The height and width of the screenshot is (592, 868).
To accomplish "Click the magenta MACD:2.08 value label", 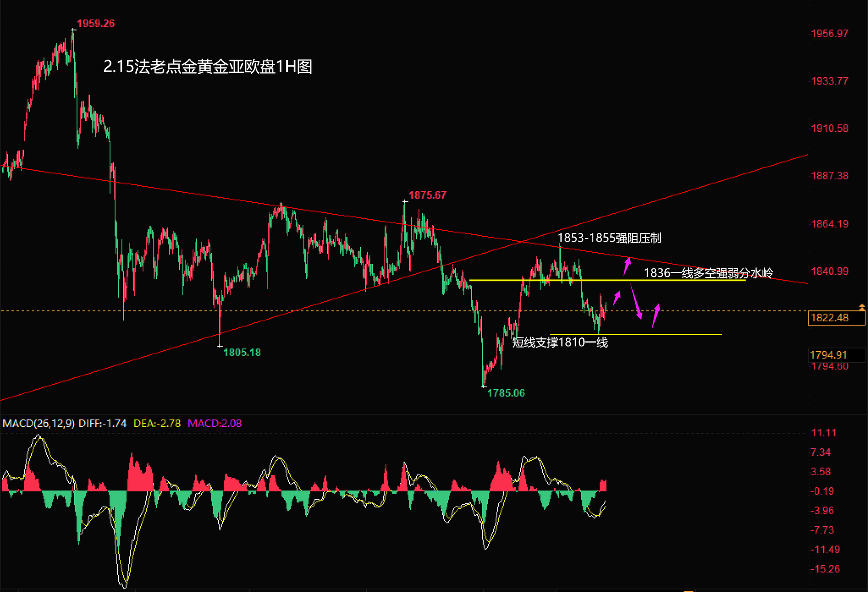I will pyautogui.click(x=214, y=423).
